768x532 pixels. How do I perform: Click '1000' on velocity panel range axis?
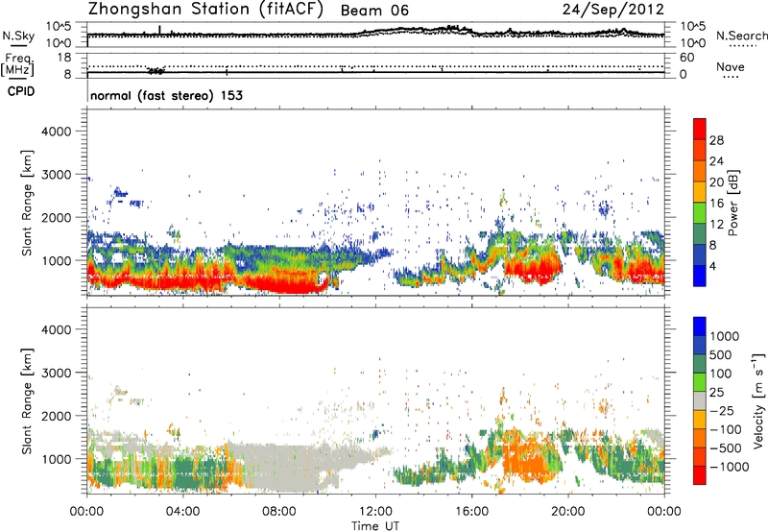click(x=57, y=459)
